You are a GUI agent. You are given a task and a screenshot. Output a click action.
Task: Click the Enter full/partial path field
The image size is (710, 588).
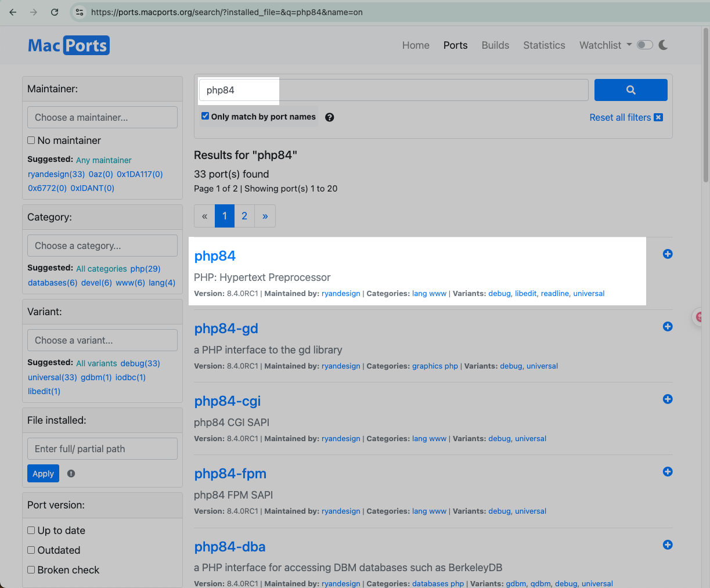coord(102,449)
